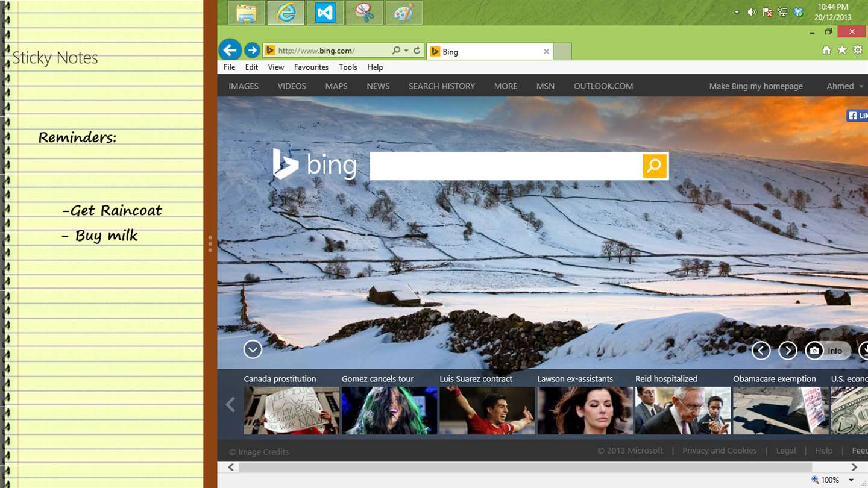Image resolution: width=868 pixels, height=488 pixels.
Task: Select the Bing browser tab
Action: (x=489, y=51)
